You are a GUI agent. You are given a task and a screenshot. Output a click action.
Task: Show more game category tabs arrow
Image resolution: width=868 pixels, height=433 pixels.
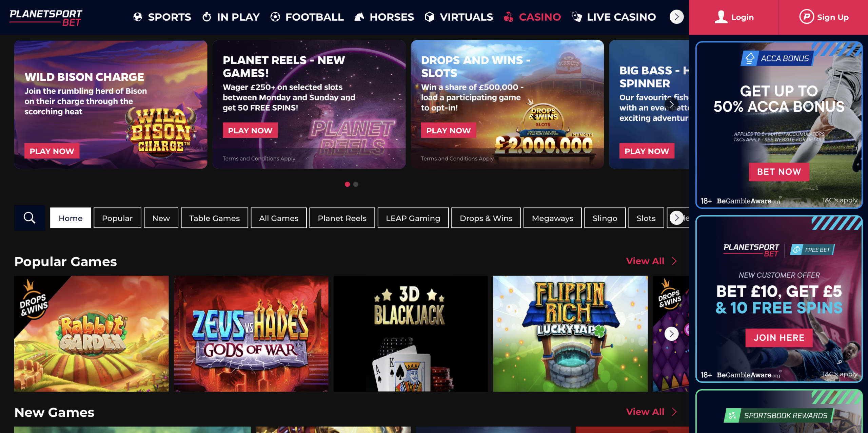coord(676,218)
